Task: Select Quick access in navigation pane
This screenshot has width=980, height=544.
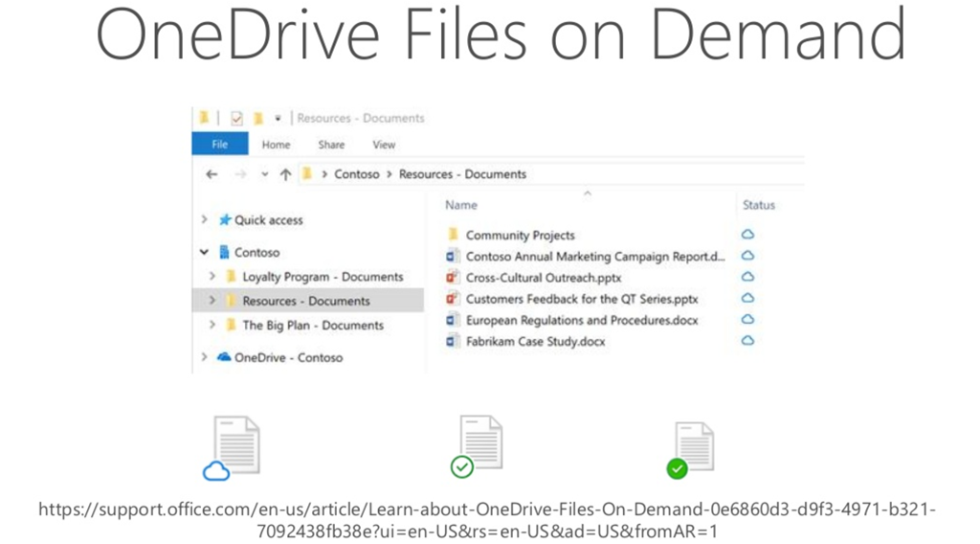Action: pyautogui.click(x=269, y=220)
